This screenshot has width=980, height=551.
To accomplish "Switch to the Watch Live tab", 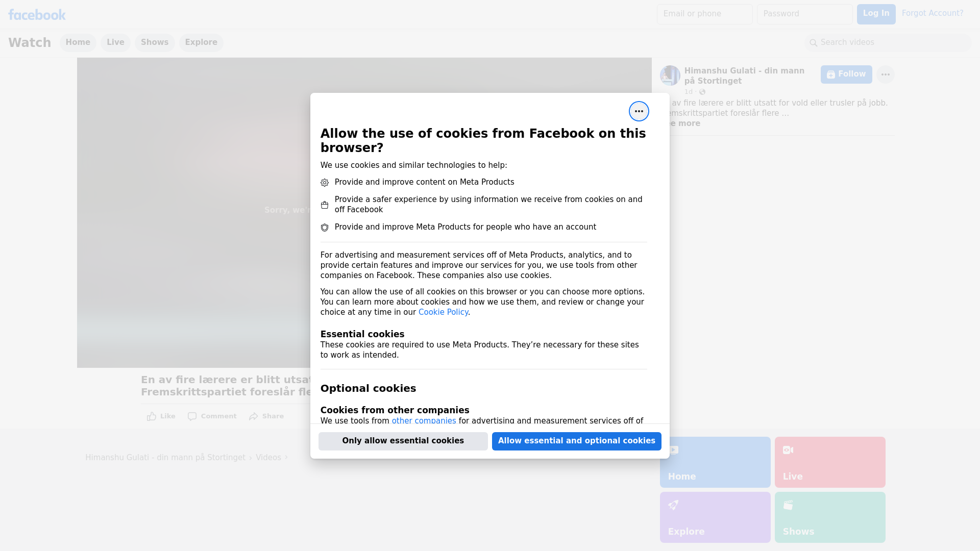I will [115, 42].
